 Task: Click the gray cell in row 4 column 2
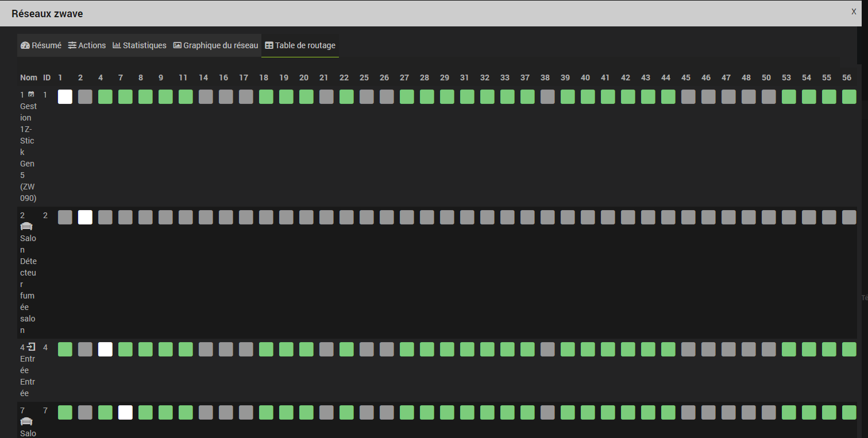pyautogui.click(x=85, y=349)
